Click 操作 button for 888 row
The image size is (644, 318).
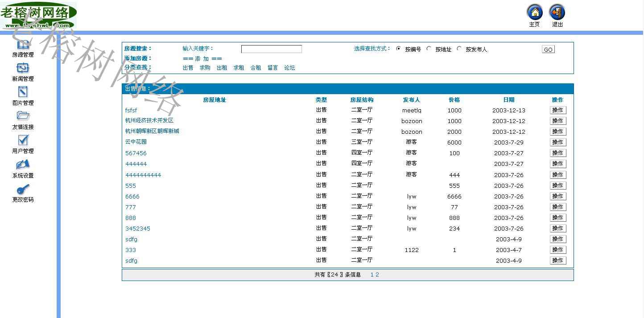[558, 218]
